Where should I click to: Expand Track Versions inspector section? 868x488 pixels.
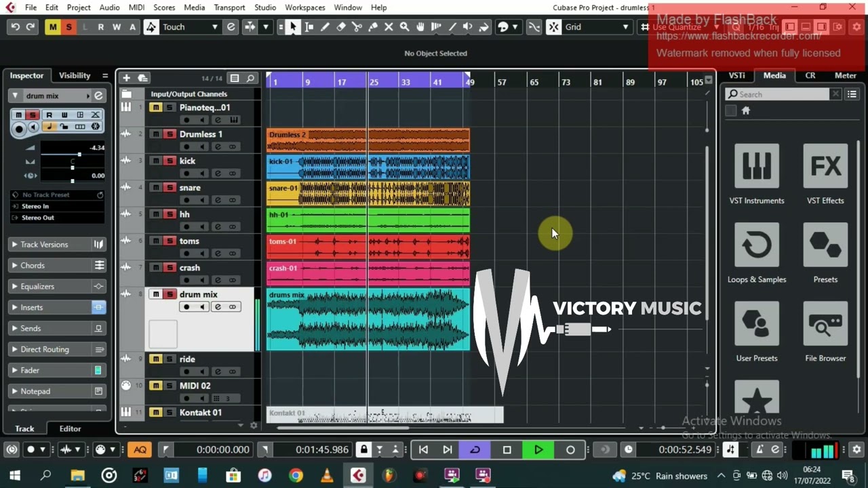coord(58,245)
